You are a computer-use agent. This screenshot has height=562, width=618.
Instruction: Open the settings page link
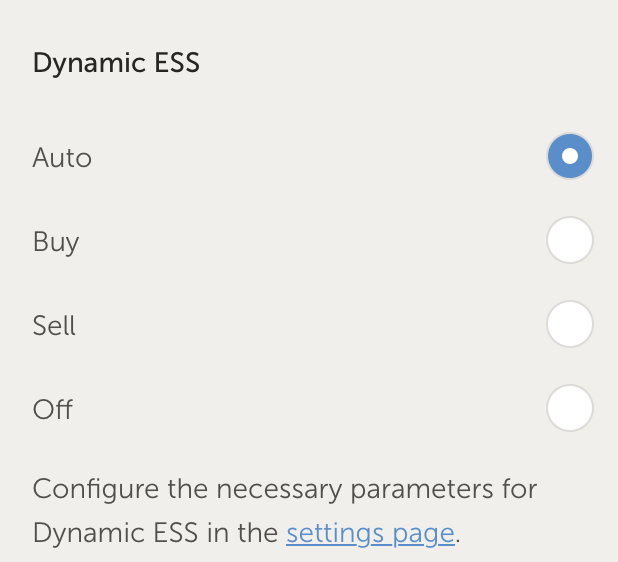370,533
